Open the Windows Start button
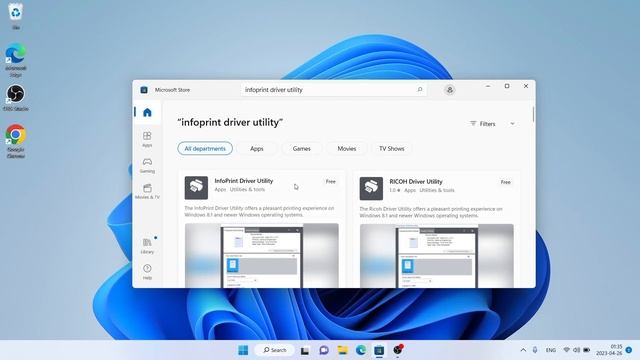This screenshot has height=360, width=640. point(243,350)
